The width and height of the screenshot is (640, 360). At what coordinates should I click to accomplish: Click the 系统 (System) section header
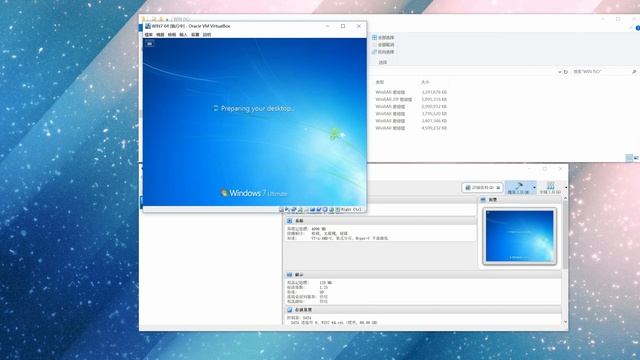click(x=380, y=221)
